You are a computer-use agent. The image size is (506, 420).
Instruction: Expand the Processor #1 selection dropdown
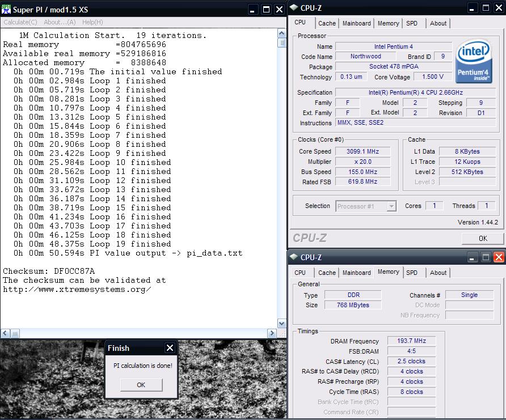[391, 206]
